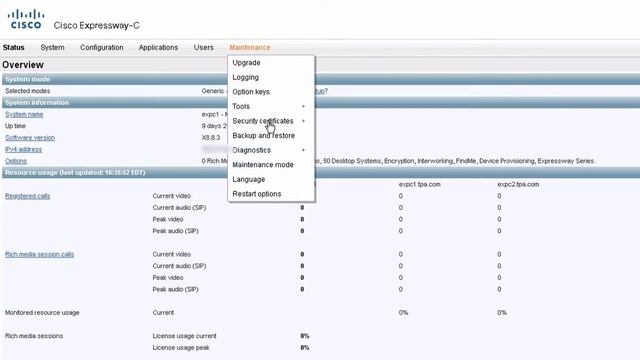Follow the IPv4 address link
Viewport: 640px width, 360px height.
tap(23, 149)
